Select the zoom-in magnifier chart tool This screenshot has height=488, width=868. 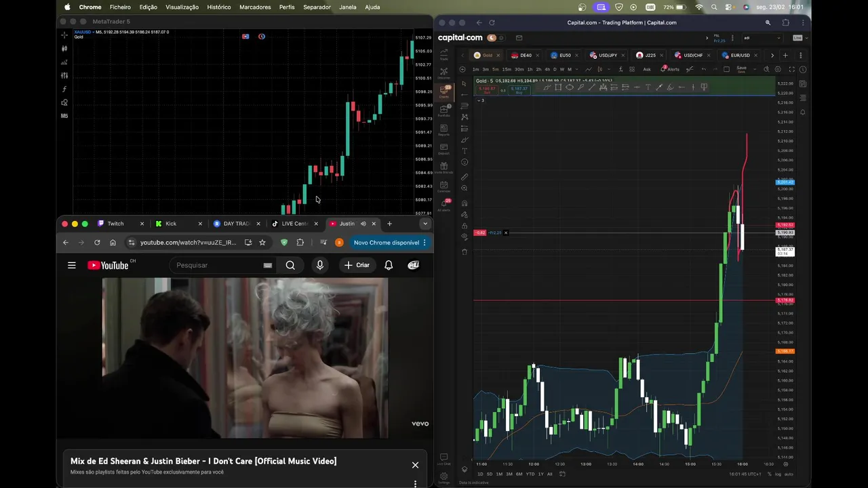[x=465, y=188]
